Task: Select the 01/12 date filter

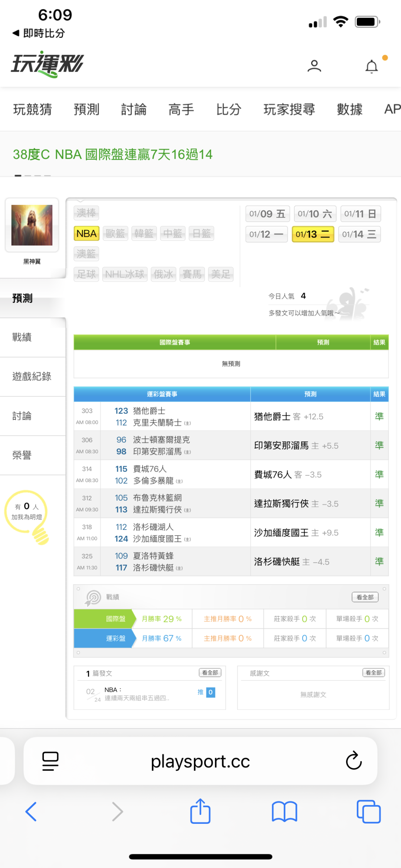Action: [x=266, y=234]
